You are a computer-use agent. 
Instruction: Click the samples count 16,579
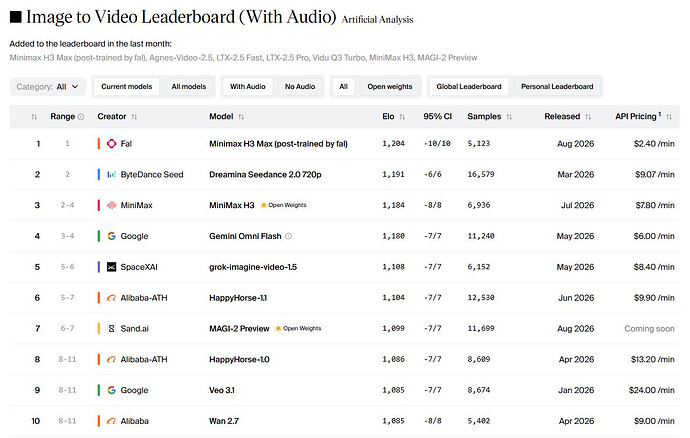(x=481, y=174)
